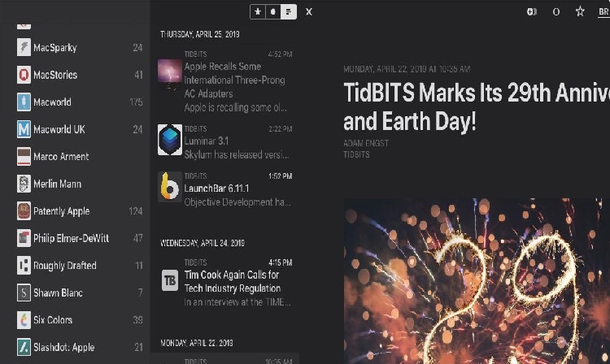
Task: Open LaunchBar 6.11.1 article title
Action: click(216, 188)
